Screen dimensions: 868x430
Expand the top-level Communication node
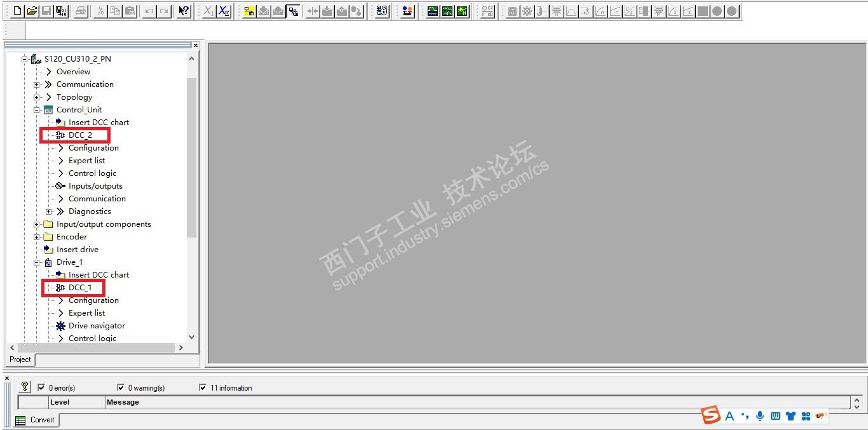coord(37,84)
